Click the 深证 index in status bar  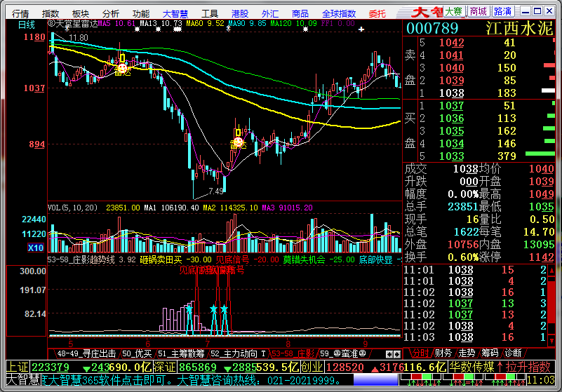tap(165, 367)
